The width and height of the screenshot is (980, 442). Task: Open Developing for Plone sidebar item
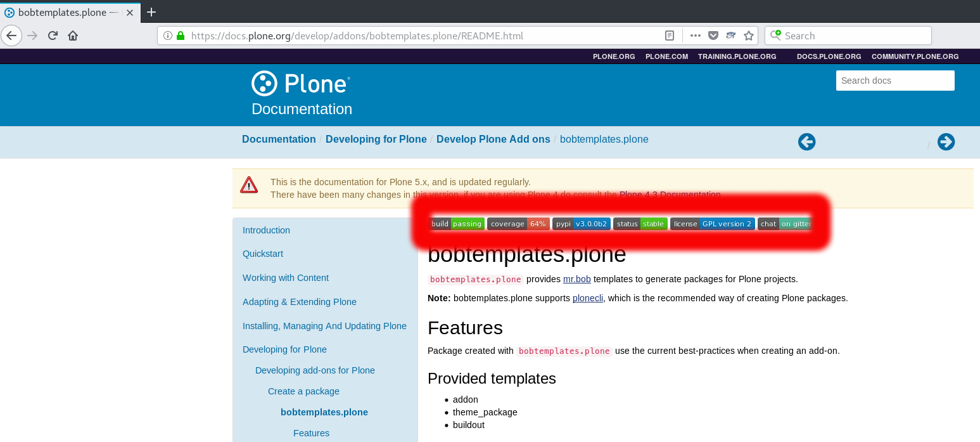(284, 349)
